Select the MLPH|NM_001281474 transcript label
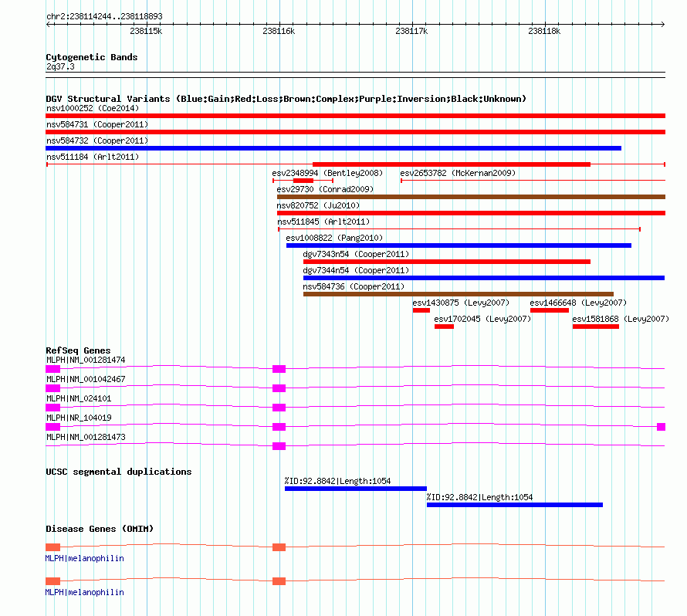 [86, 360]
